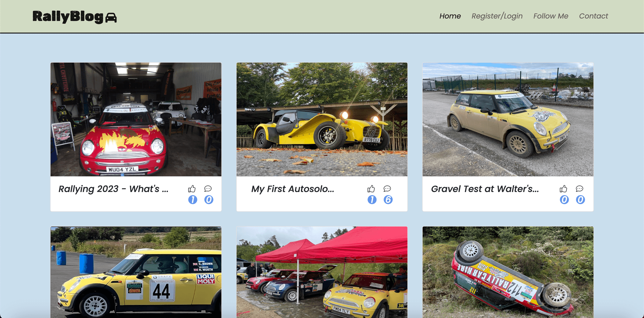Open comments on Rallying 2023 post
Image resolution: width=644 pixels, height=318 pixels.
pyautogui.click(x=208, y=189)
